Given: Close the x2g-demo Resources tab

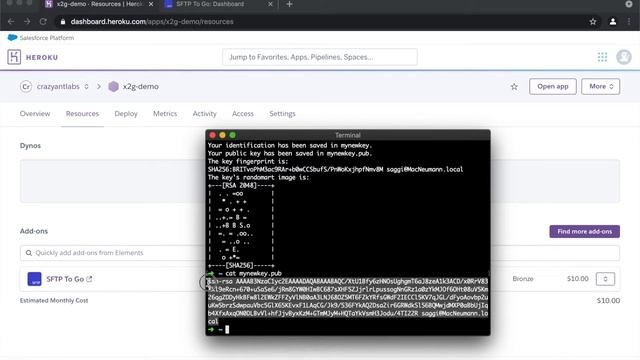Looking at the screenshot, I should [x=151, y=4].
